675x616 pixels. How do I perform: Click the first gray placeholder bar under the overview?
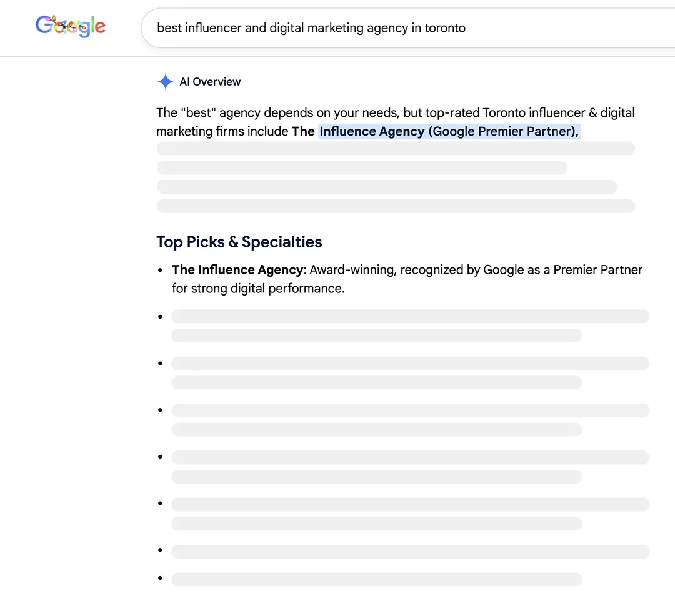(396, 148)
